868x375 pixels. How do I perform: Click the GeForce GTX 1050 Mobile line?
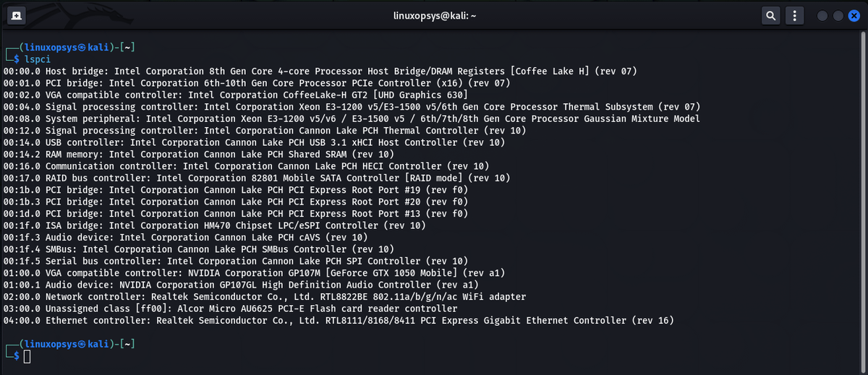point(254,272)
